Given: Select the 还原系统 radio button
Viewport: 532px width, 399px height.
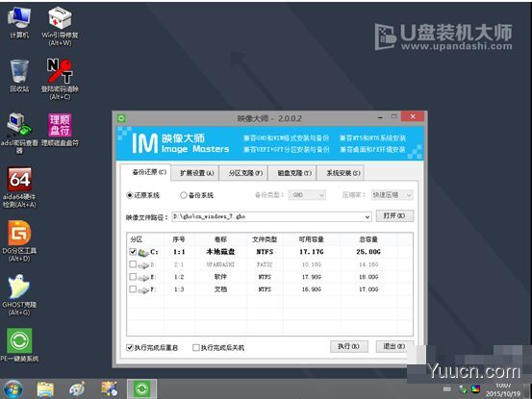Looking at the screenshot, I should (129, 195).
